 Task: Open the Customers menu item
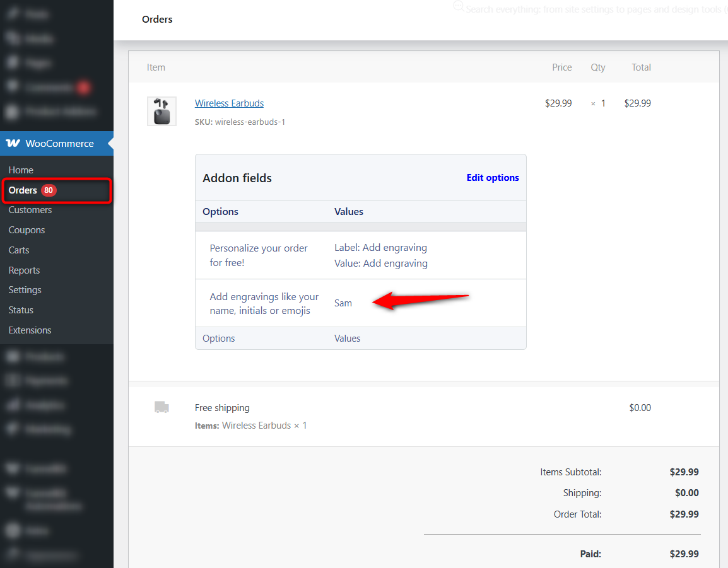pos(30,209)
